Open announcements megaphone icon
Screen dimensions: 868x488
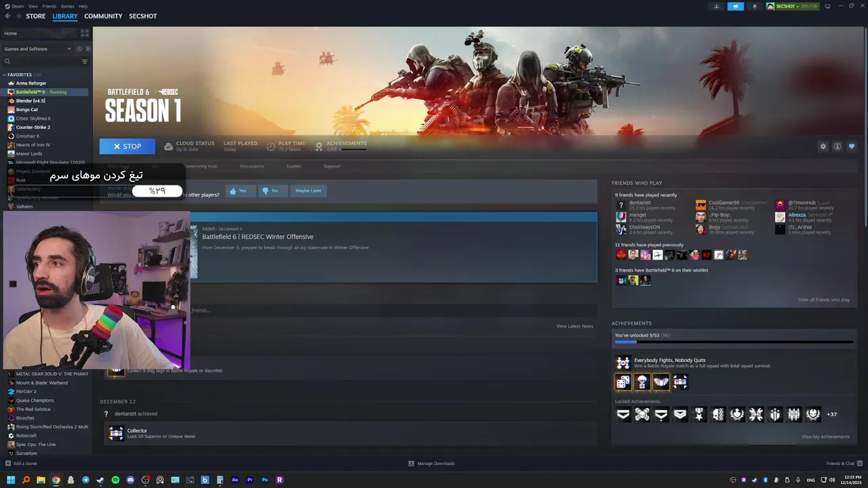click(736, 6)
